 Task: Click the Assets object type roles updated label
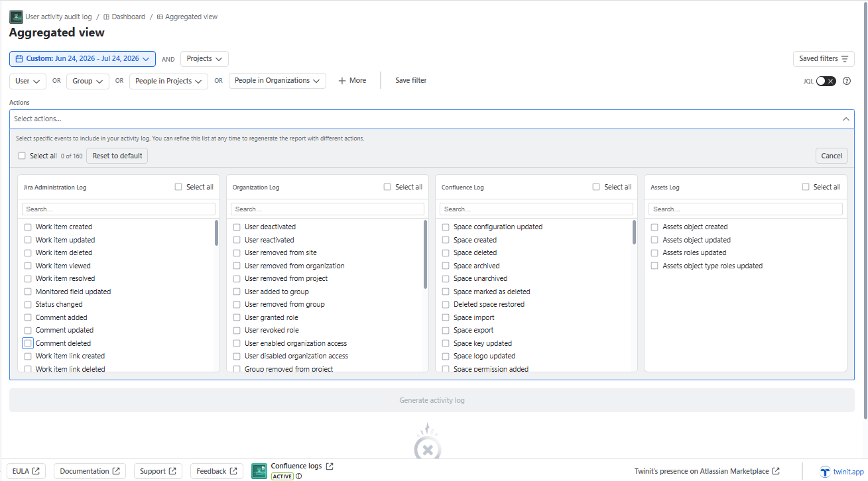coord(713,266)
